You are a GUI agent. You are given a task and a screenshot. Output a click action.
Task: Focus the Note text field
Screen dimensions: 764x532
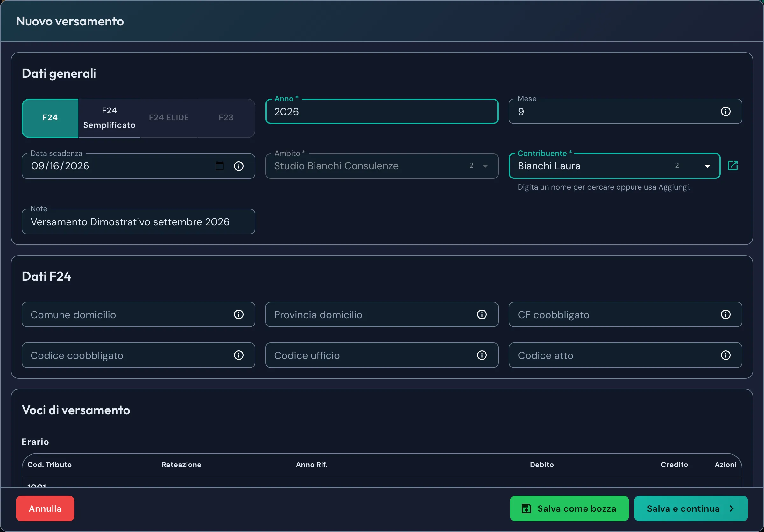coord(138,221)
